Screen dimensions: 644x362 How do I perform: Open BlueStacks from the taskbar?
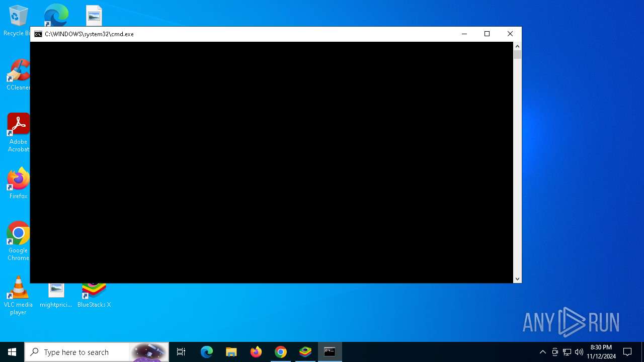point(305,352)
